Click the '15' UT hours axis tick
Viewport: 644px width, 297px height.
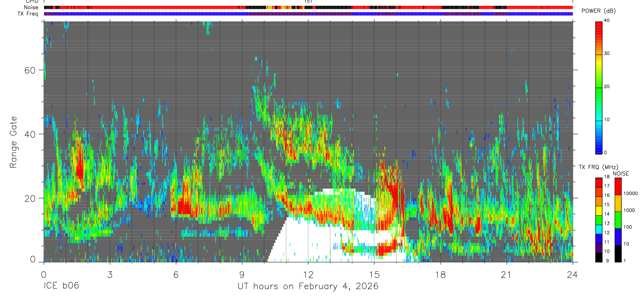[x=374, y=274]
